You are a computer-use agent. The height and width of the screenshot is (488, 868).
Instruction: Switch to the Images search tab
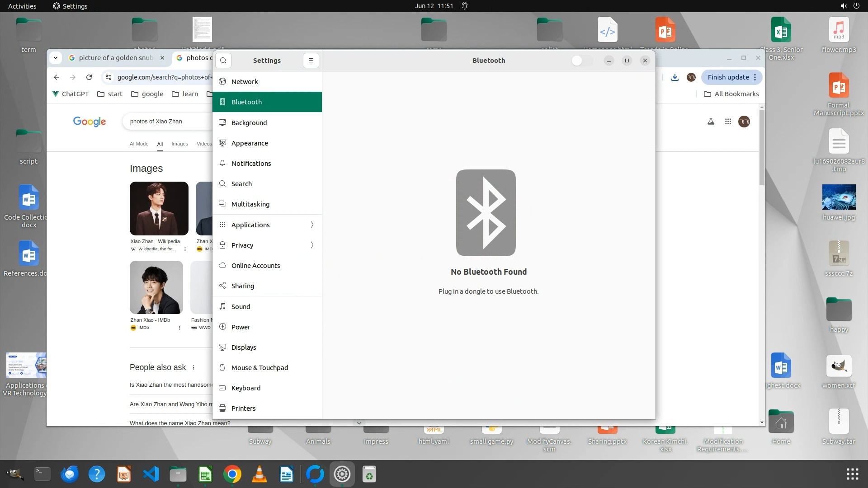(179, 144)
